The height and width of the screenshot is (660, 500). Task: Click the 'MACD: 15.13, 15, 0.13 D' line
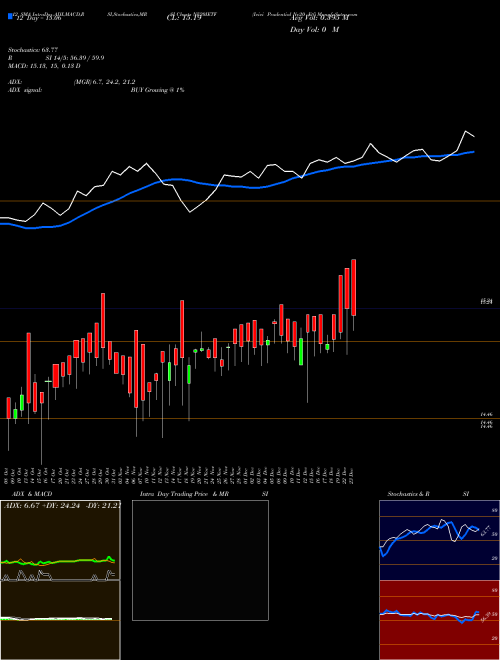(x=44, y=66)
